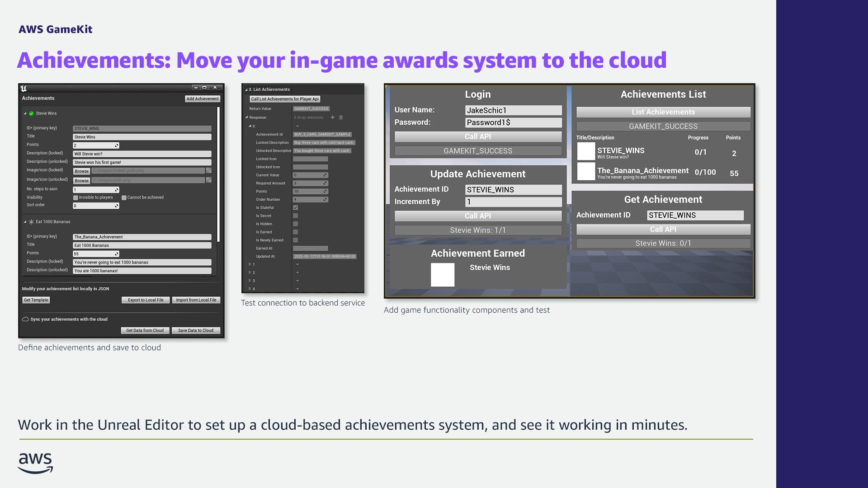Viewport: 868px width, 488px height.
Task: Click the trash icon to empty Response array
Action: pos(341,117)
